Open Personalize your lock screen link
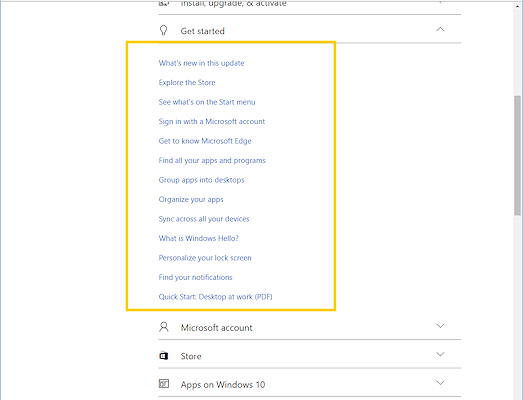This screenshot has width=523, height=400. coord(205,258)
